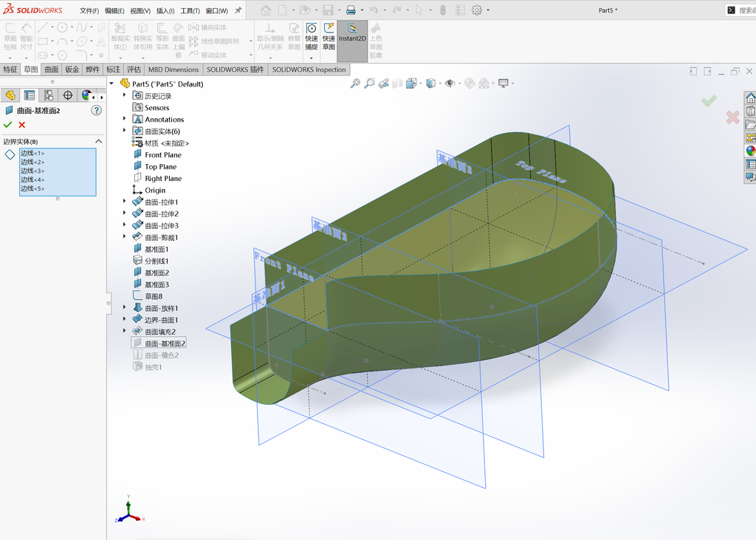Viewport: 756px width, 540px height.
Task: Confirm with the graphics-area green checkmark
Action: 709,100
